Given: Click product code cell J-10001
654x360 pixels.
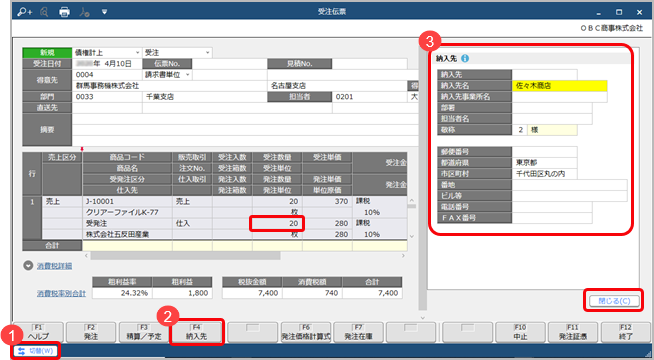Looking at the screenshot, I should tap(127, 201).
